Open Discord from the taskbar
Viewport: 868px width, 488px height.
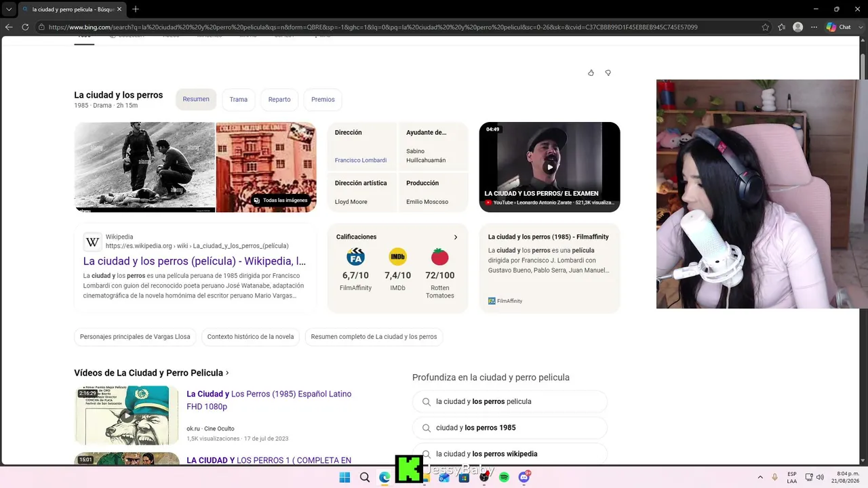click(524, 477)
